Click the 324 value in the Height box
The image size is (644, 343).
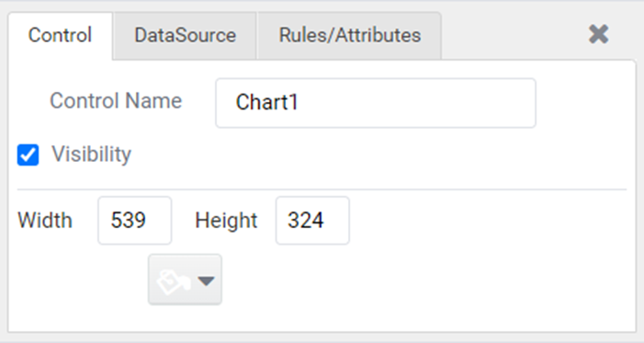306,221
